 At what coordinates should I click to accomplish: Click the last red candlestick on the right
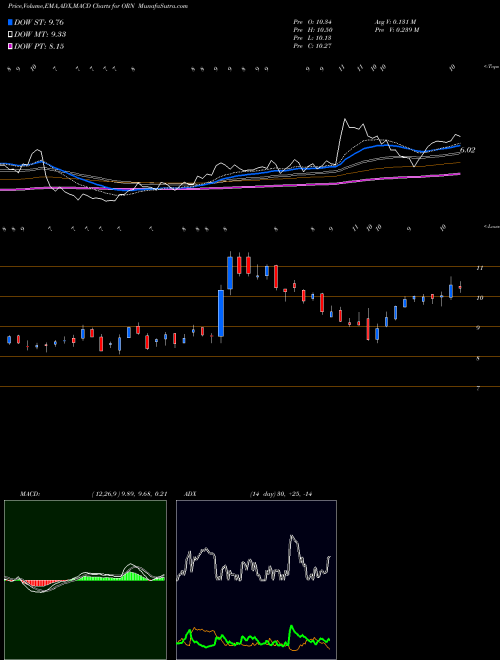point(460,287)
